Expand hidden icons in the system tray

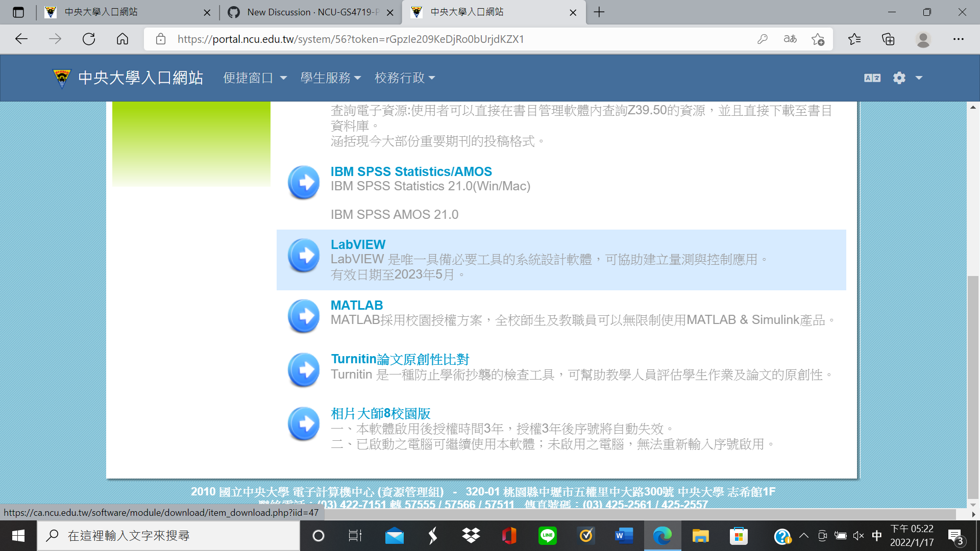coord(804,536)
